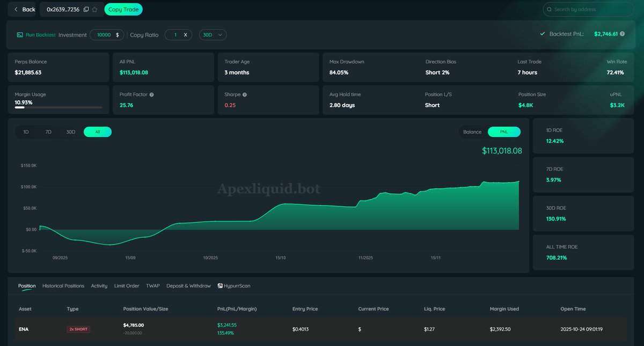Click the Margin Usage progress bar
Screen dimensions: 644x346
[x=58, y=107]
